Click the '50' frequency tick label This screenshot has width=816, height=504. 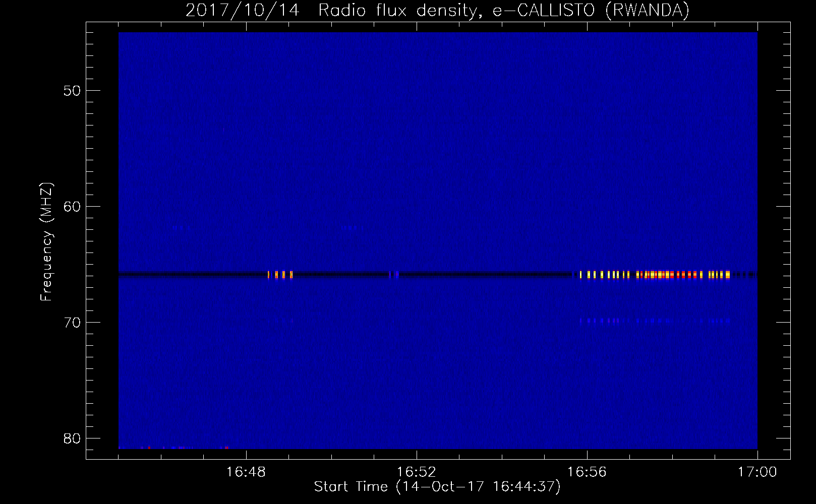tap(72, 91)
